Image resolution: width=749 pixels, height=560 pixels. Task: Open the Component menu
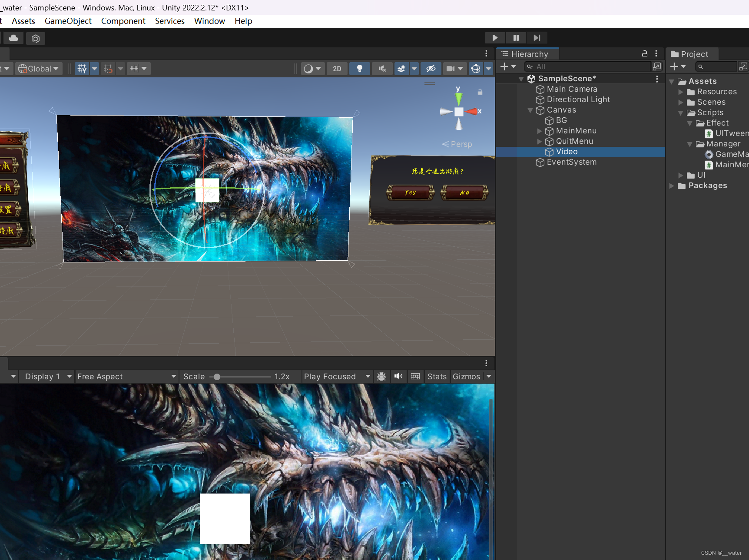pyautogui.click(x=123, y=21)
